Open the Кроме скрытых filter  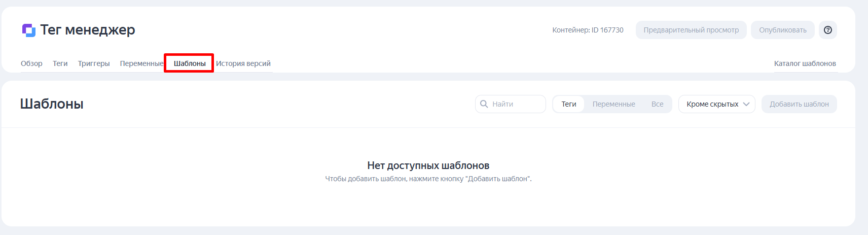click(x=717, y=104)
